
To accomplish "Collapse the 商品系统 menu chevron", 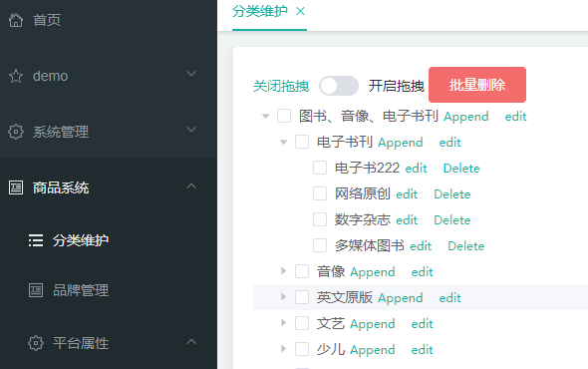I will coord(191,185).
